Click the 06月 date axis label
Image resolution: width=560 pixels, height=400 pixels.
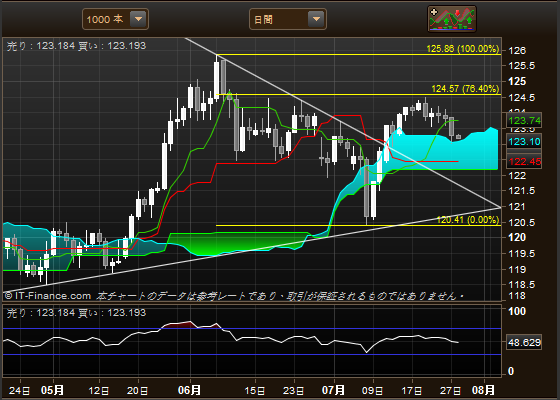pyautogui.click(x=189, y=390)
